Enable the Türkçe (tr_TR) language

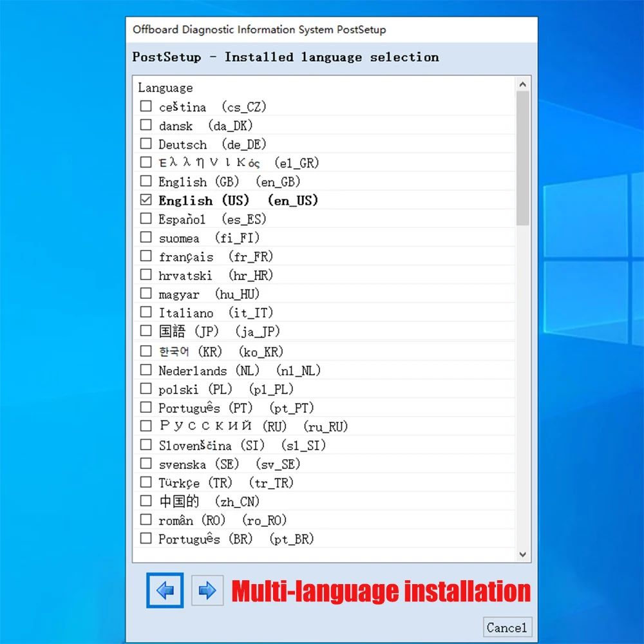click(146, 481)
